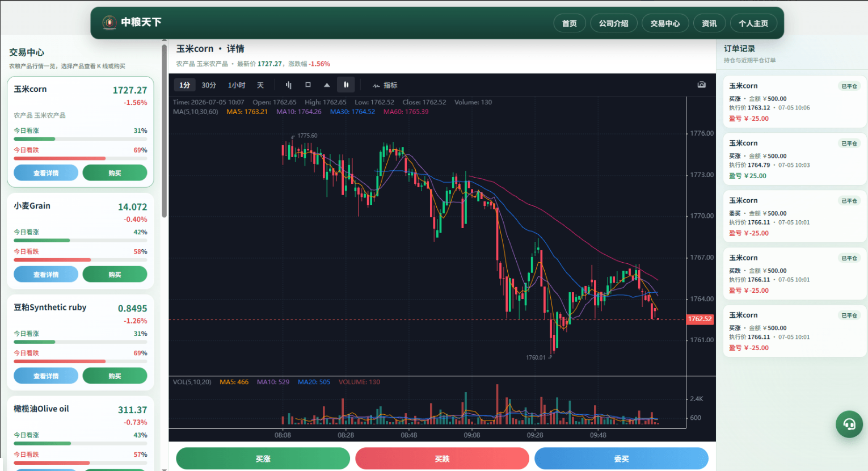Click the 玉米corn · 详情 chart heading
Viewport: 868px width, 471px height.
[210, 49]
